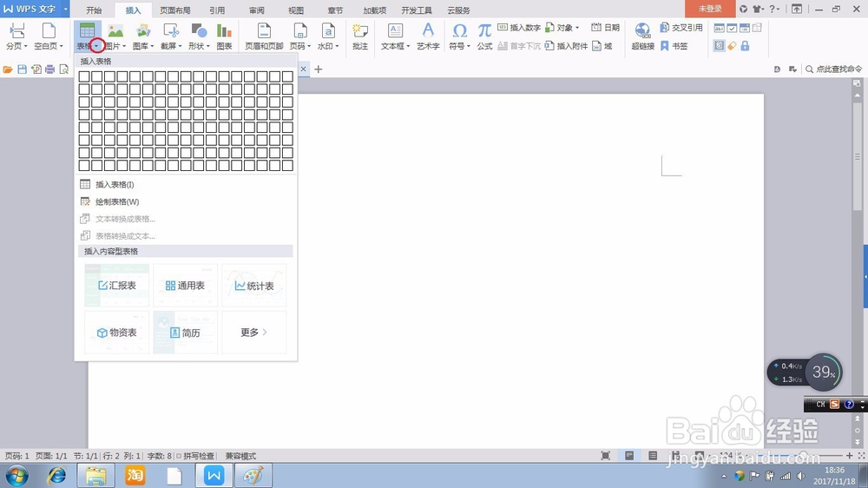Insert a Hyperlink (超链接)
The width and height of the screenshot is (868, 488).
point(642,36)
